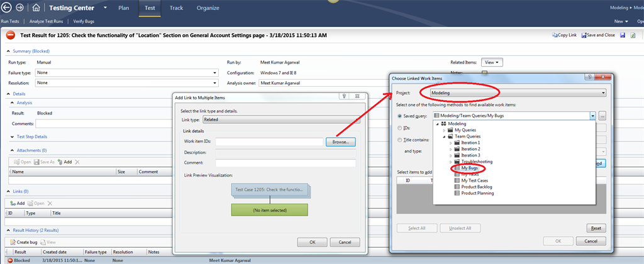Expand the Iteration 1 folder
644x264 pixels.
[451, 143]
